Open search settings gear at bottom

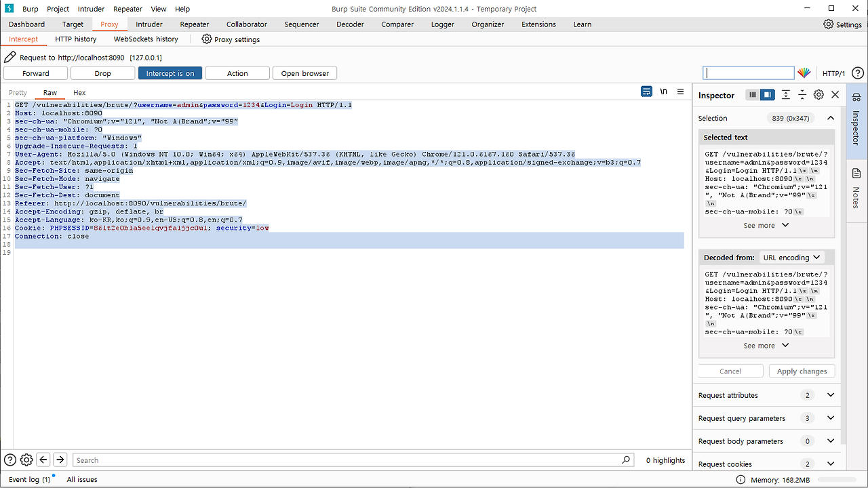click(26, 460)
